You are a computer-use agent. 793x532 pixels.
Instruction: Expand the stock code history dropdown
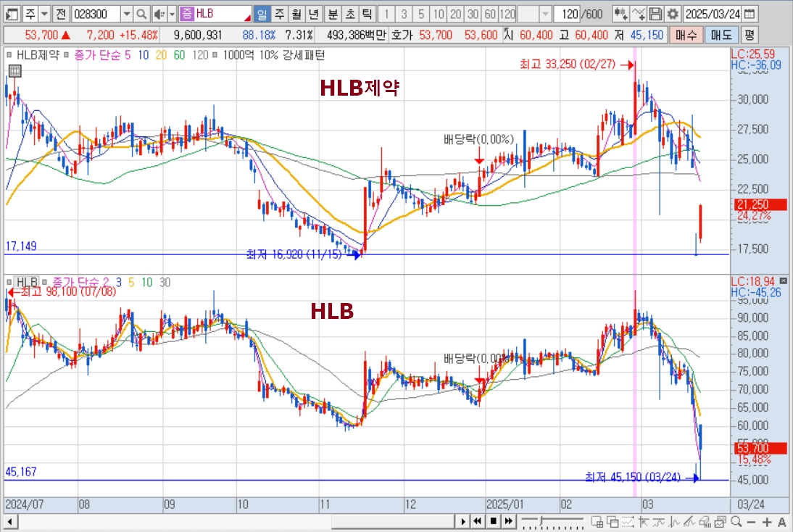127,14
